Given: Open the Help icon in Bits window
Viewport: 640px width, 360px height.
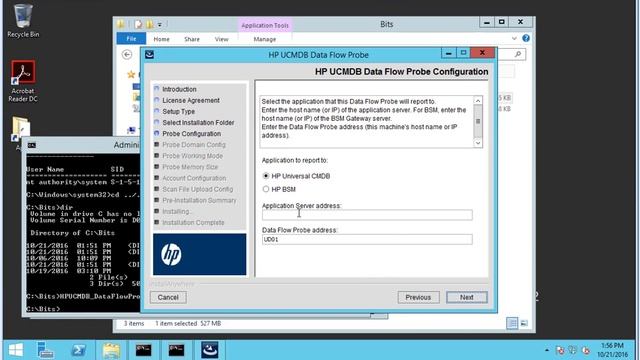Looking at the screenshot, I should point(526,38).
